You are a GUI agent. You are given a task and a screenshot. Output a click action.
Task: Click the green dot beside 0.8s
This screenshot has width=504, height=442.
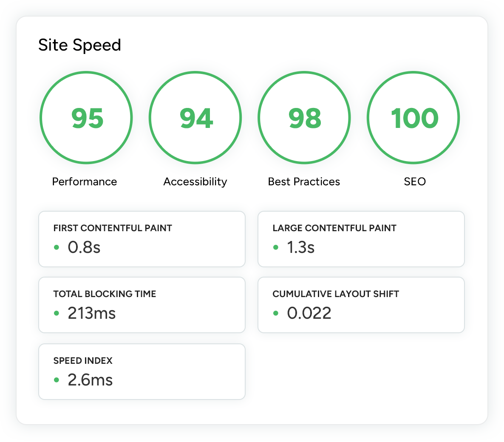pyautogui.click(x=57, y=247)
